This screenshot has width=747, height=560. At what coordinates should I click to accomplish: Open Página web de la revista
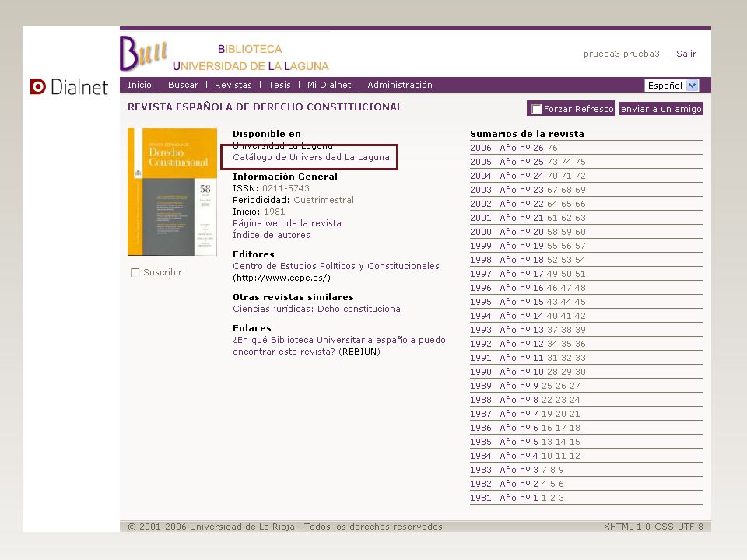(287, 223)
